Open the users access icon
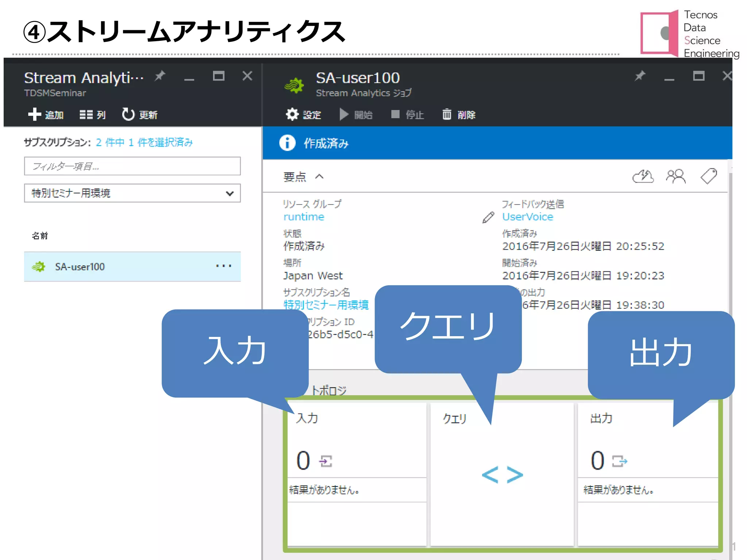747x560 pixels. (x=676, y=176)
